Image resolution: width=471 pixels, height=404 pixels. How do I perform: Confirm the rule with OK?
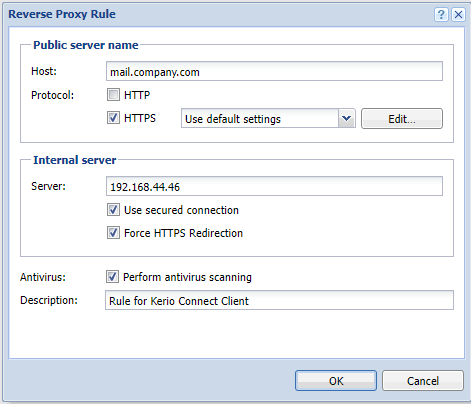(x=336, y=380)
